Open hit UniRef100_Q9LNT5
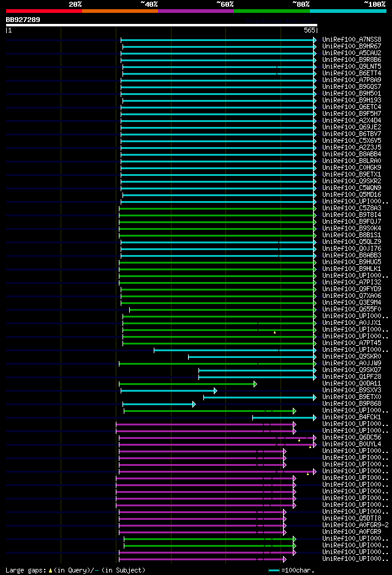392x575 pixels. tap(352, 66)
